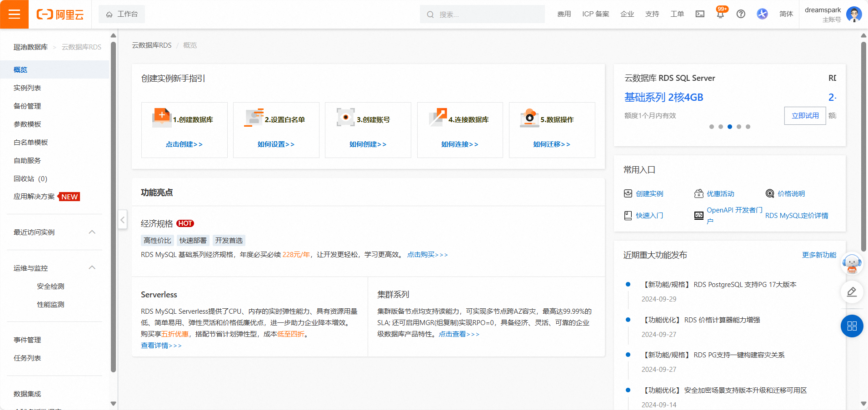Click Serverless 查看详情>>> link

(x=161, y=346)
